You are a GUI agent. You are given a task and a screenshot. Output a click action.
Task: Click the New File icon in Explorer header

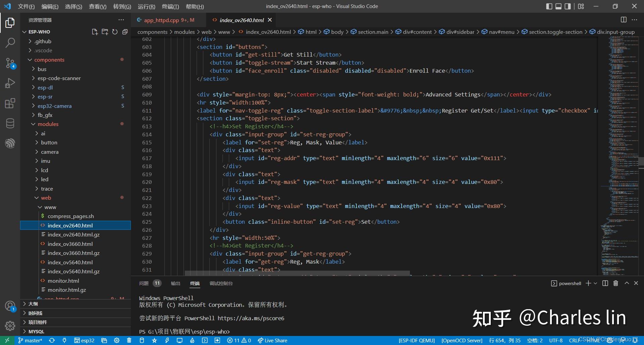(x=95, y=31)
